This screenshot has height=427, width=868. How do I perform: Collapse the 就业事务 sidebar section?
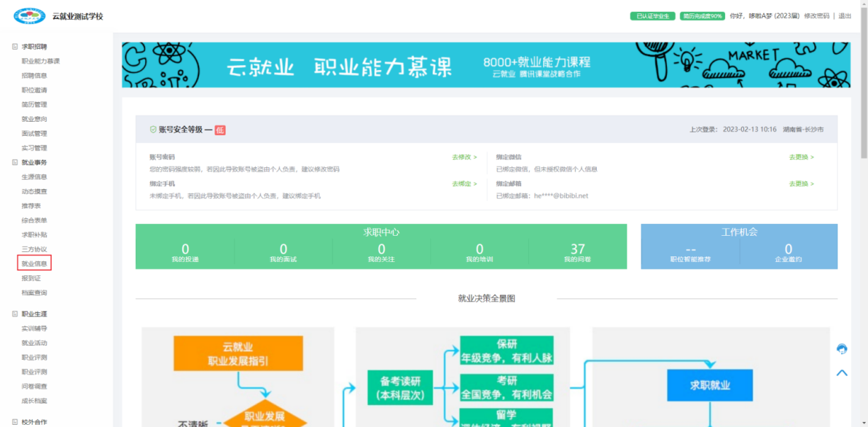(15, 163)
